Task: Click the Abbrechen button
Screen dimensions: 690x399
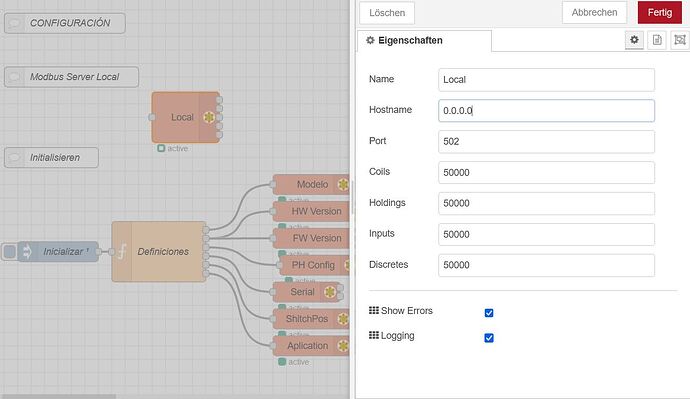Action: [x=594, y=12]
